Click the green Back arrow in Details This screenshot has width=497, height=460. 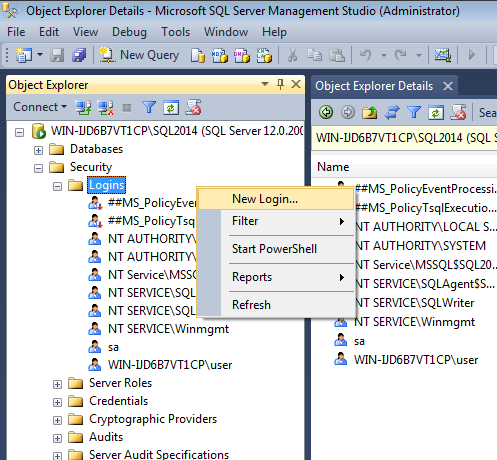click(326, 112)
